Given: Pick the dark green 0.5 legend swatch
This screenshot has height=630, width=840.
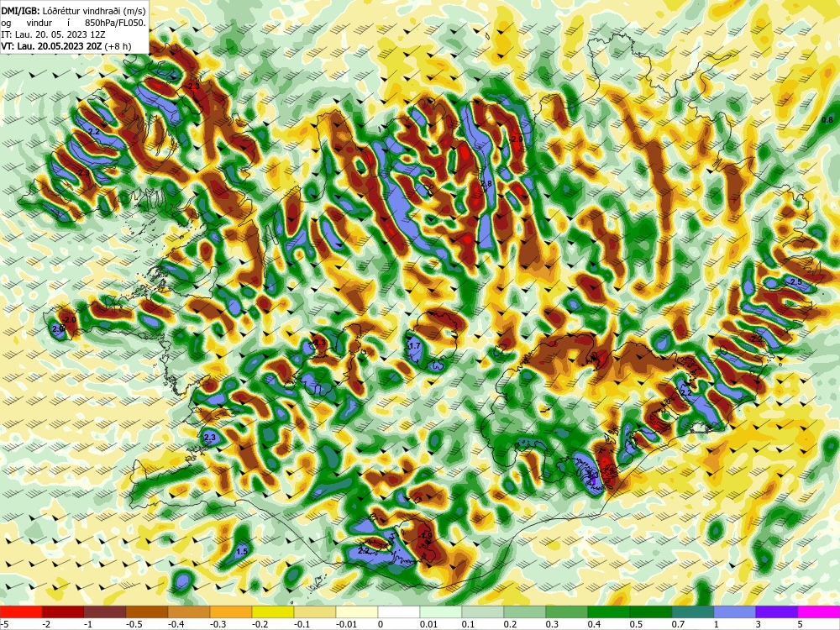Looking at the screenshot, I should pos(651,612).
